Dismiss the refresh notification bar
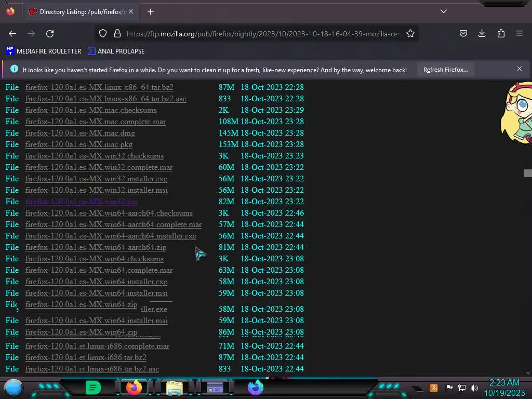The width and height of the screenshot is (532, 399). point(520,69)
